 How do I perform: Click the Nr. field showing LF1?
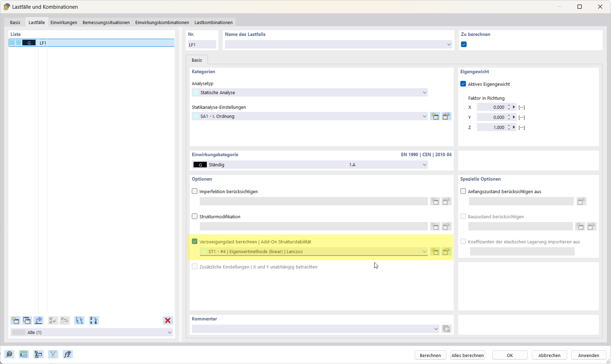[202, 45]
